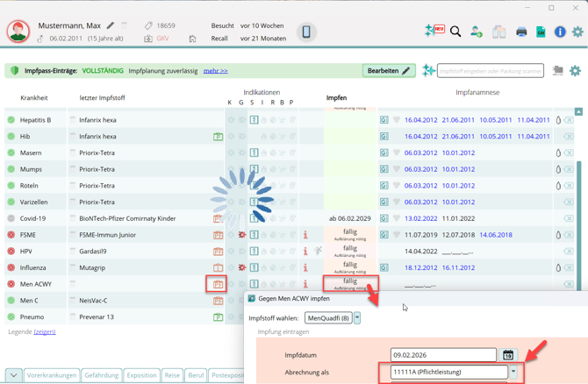Click the Impfdatum date input field
Screen dimensions: 588x384
pos(443,355)
